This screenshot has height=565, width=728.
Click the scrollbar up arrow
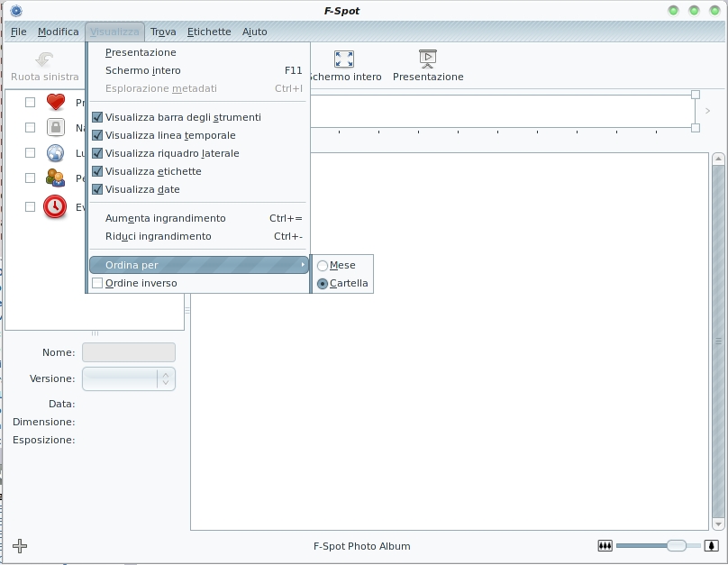(x=718, y=159)
